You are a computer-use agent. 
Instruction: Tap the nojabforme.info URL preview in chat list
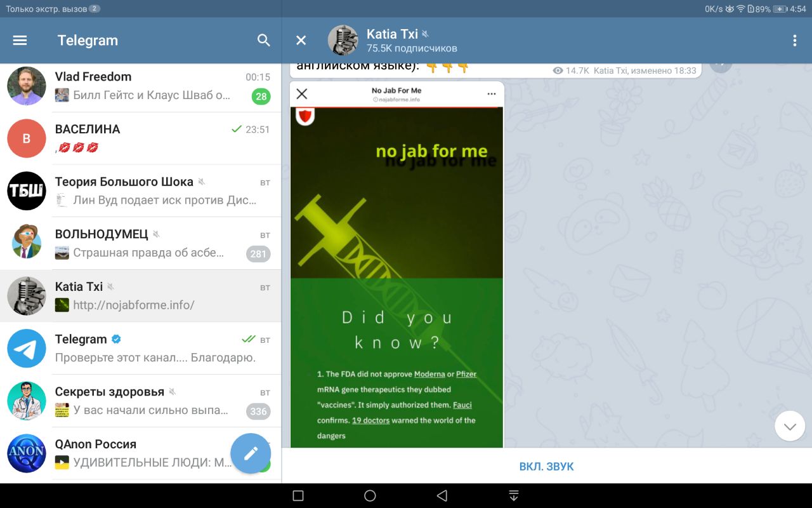tap(134, 305)
